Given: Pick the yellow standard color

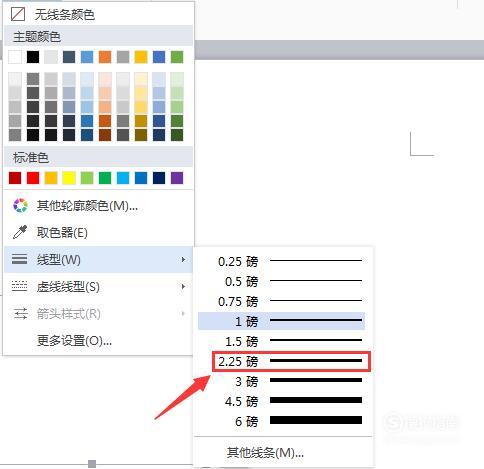Looking at the screenshot, I should [69, 178].
